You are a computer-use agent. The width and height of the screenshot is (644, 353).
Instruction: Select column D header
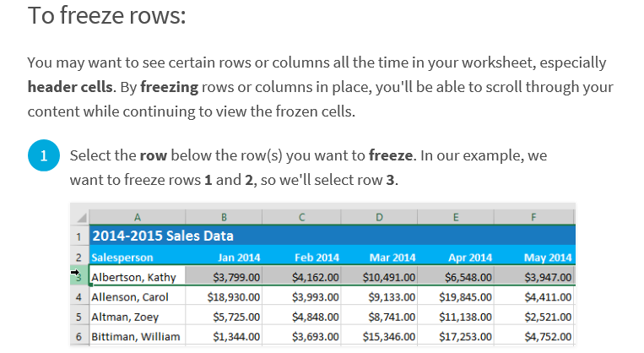(x=379, y=217)
